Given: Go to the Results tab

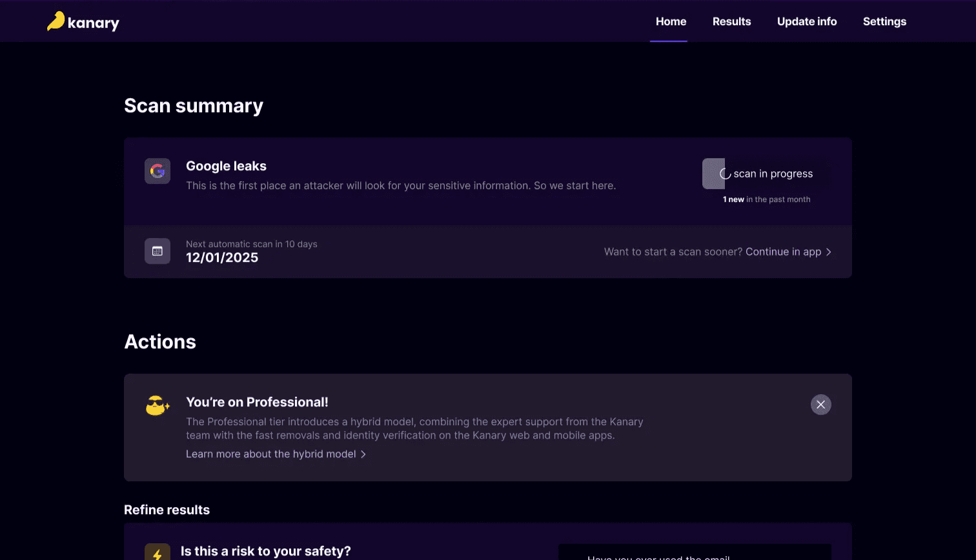Looking at the screenshot, I should pyautogui.click(x=731, y=21).
